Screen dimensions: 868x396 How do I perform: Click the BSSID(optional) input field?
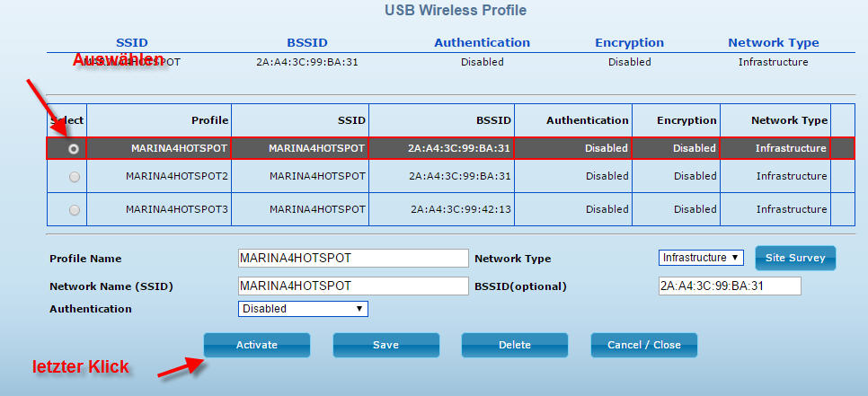[x=729, y=286]
